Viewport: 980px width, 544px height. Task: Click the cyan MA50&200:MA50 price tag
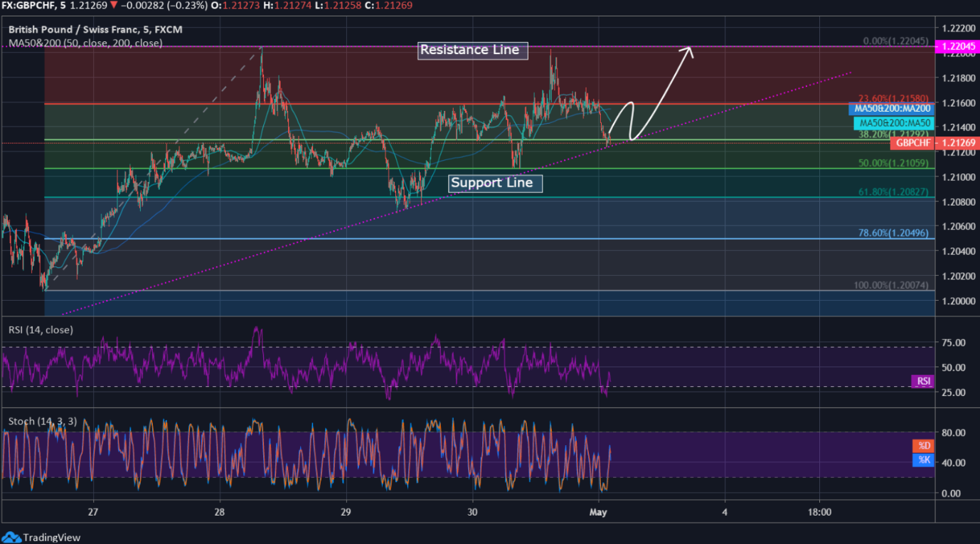(893, 124)
